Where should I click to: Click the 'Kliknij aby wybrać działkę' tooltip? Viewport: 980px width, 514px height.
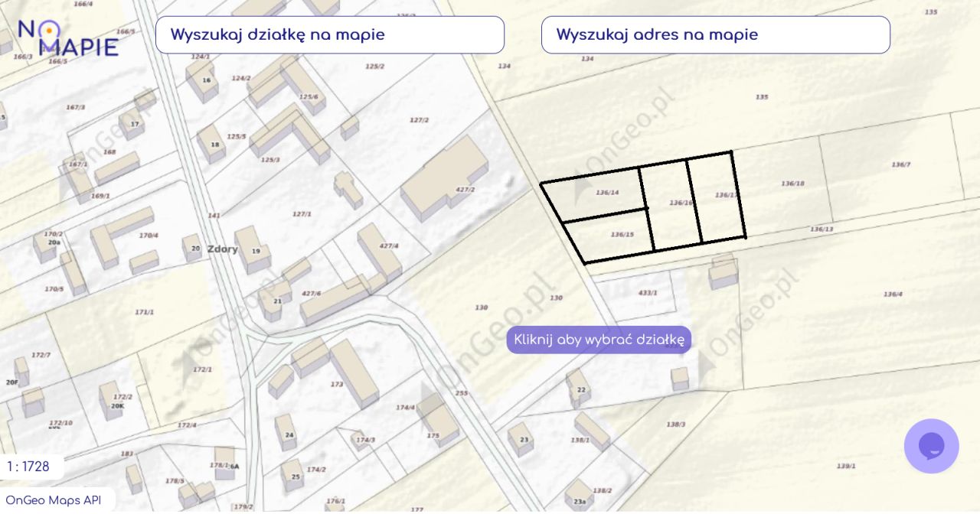point(599,340)
